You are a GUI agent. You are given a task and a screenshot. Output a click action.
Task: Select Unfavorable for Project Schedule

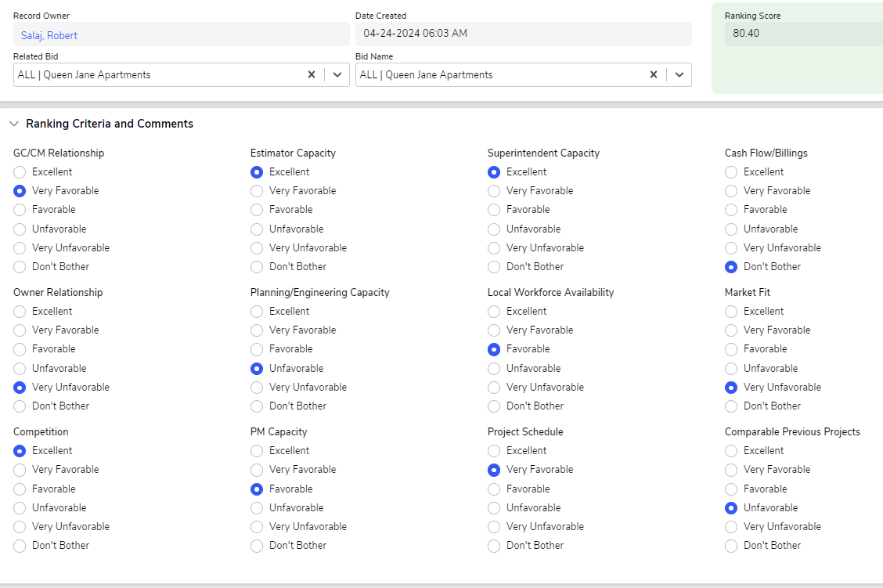[x=494, y=507]
